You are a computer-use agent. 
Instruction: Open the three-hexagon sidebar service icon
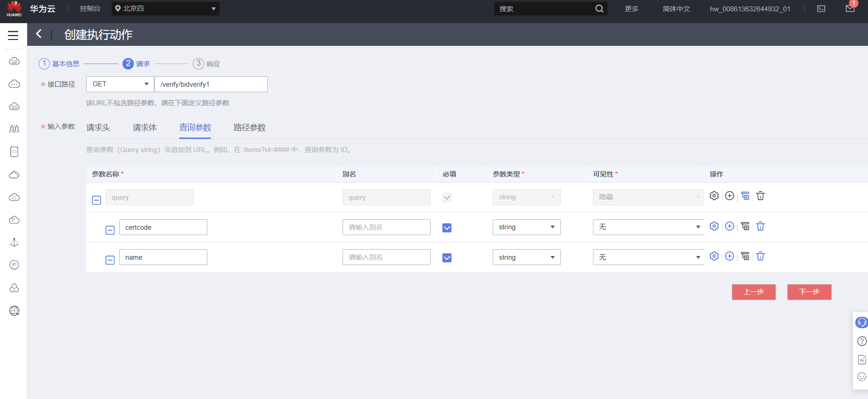14,288
